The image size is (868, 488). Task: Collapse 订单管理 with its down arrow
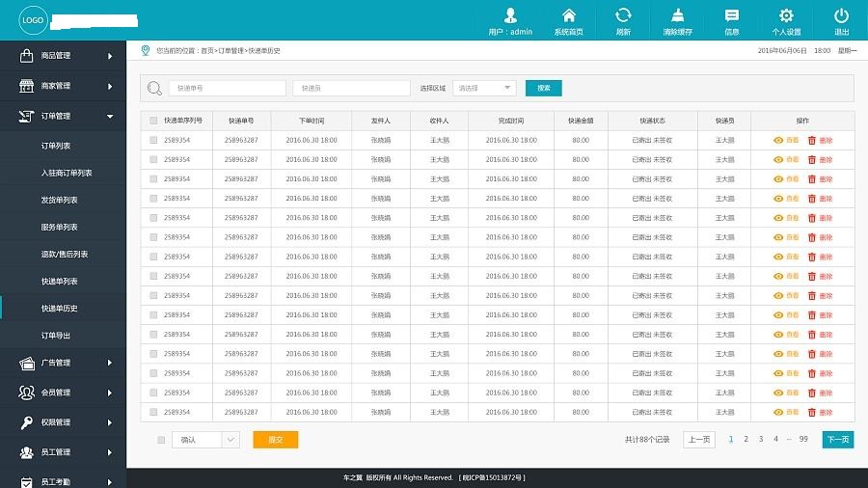point(110,116)
